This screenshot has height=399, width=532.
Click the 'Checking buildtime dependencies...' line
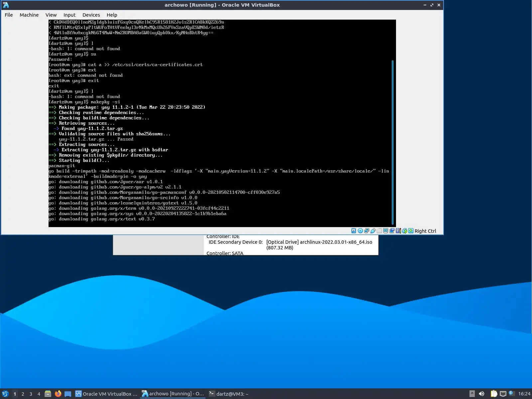coord(99,118)
